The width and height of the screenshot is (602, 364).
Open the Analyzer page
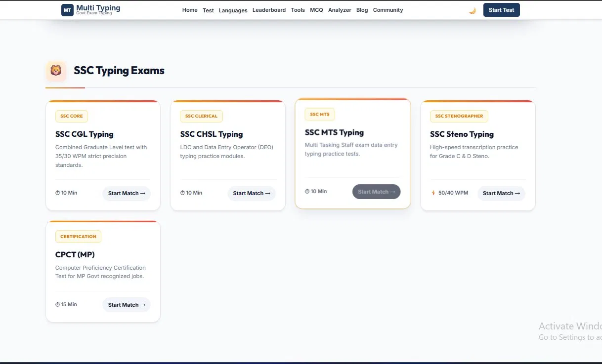[340, 10]
